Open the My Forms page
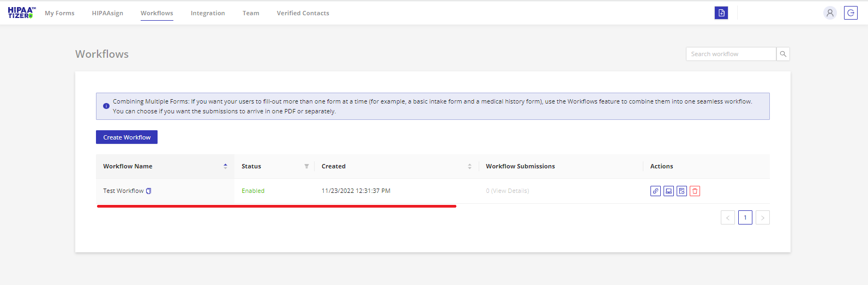This screenshot has width=868, height=285. click(59, 13)
